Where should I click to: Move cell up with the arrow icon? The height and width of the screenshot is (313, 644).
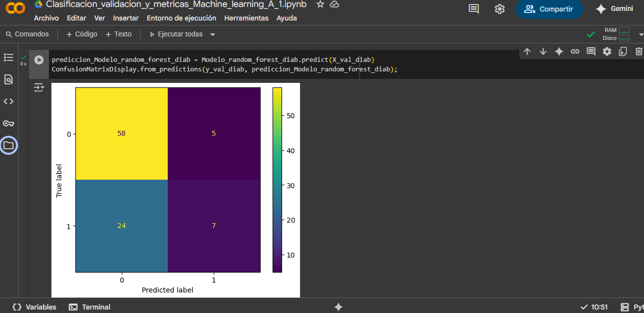point(527,51)
